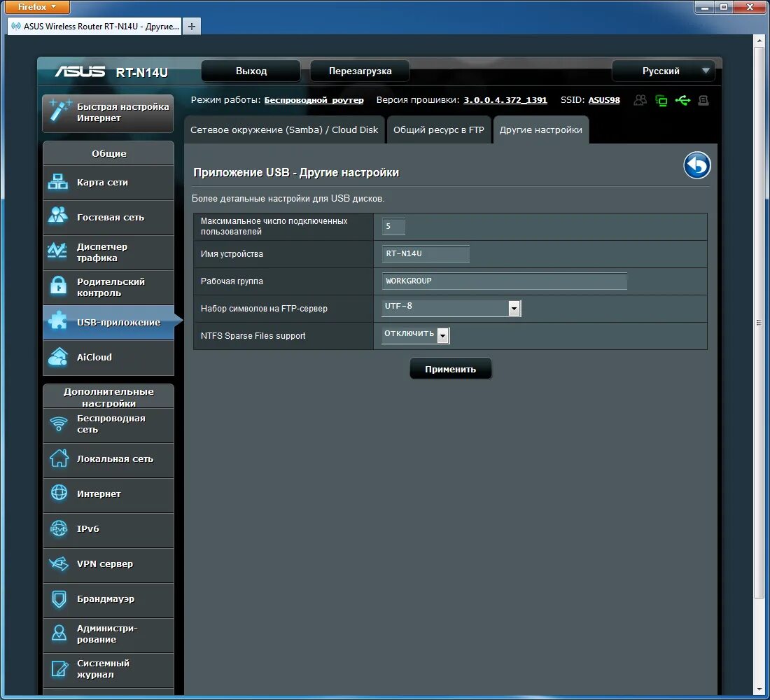Click the USB-приложение puzzle piece icon
This screenshot has height=700, width=770.
(x=57, y=321)
